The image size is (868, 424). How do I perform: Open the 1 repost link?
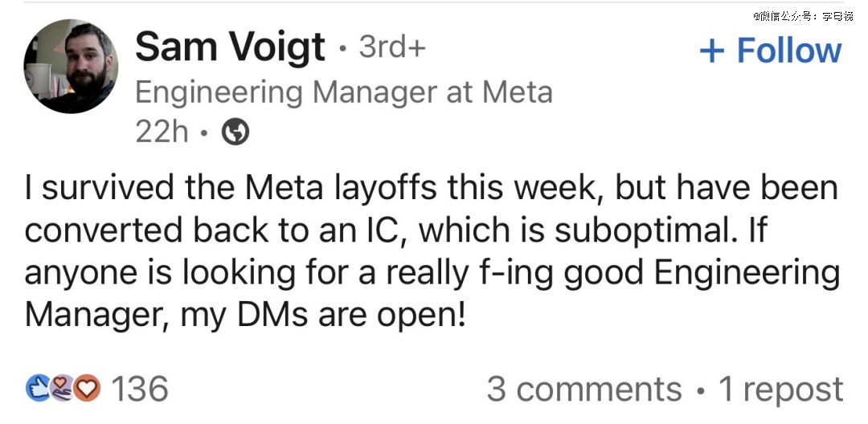[x=780, y=389]
